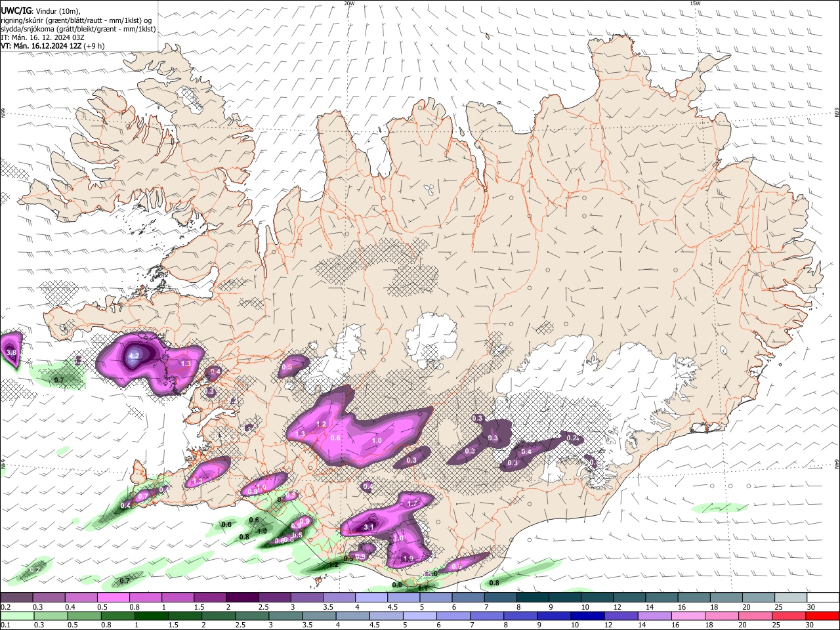
Task: Click the '4.2' precipitation value on map
Action: point(134,355)
